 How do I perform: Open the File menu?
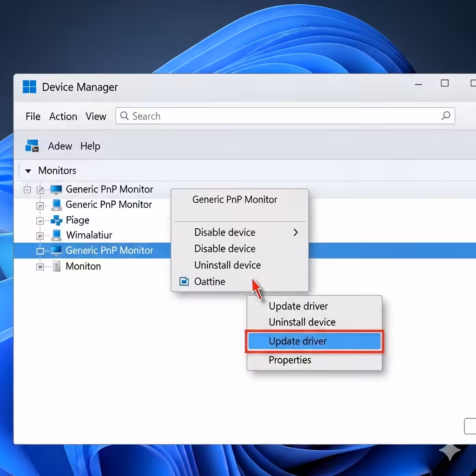pyautogui.click(x=33, y=116)
